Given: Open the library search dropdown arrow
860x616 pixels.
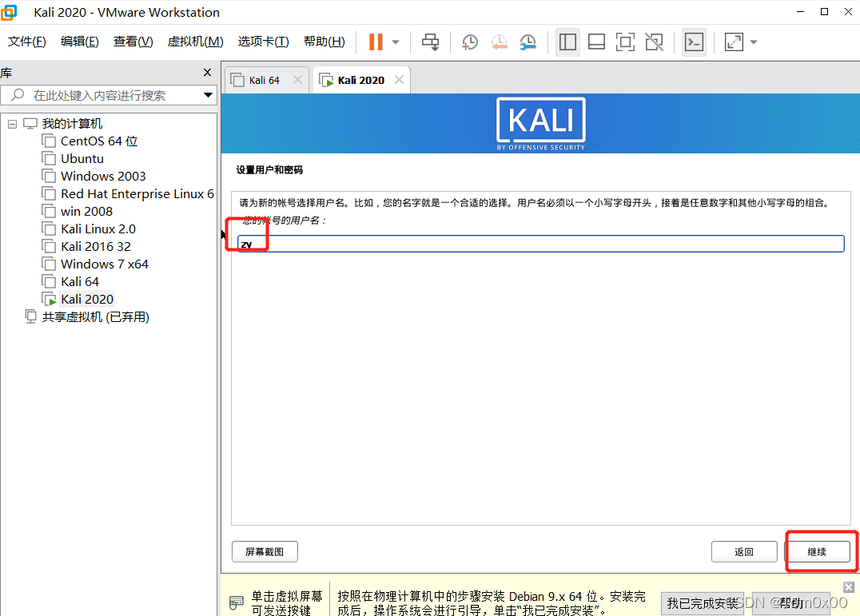Looking at the screenshot, I should pos(208,95).
